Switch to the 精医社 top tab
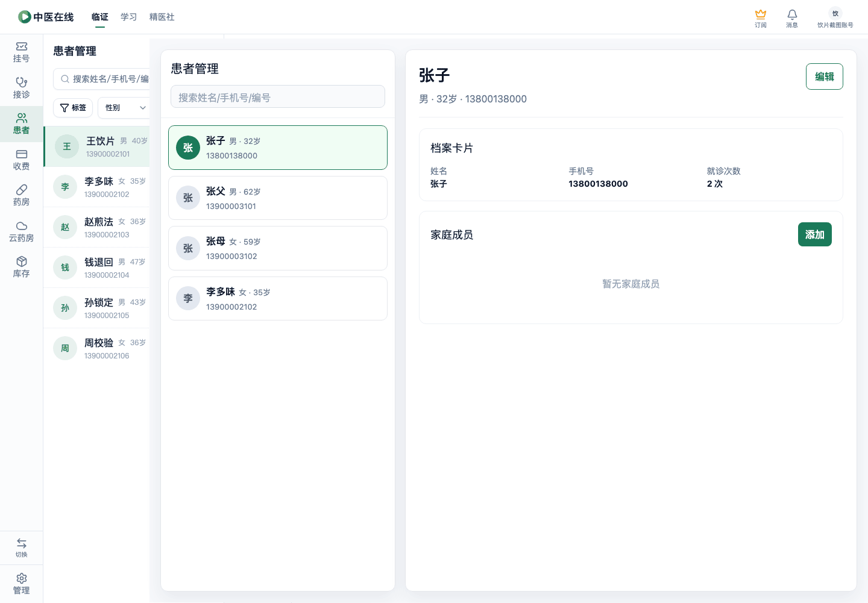868x603 pixels. pyautogui.click(x=162, y=17)
